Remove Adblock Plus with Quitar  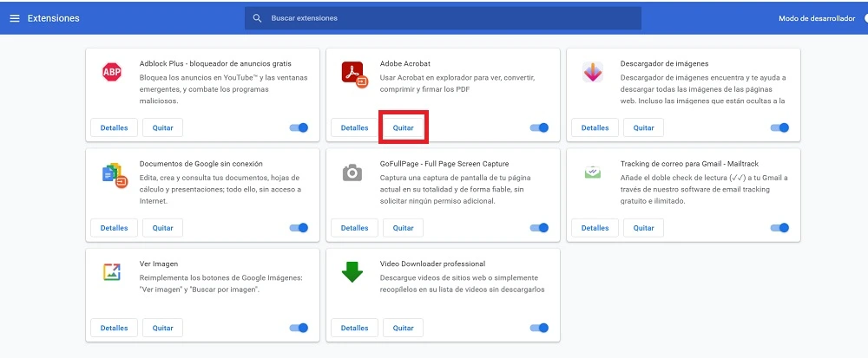163,127
